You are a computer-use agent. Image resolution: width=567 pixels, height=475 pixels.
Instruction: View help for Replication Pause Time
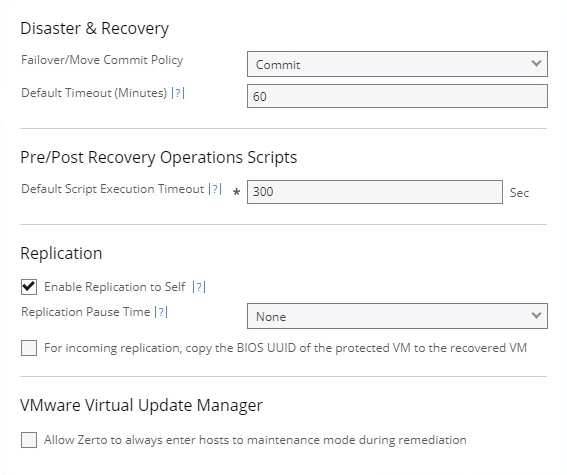161,312
